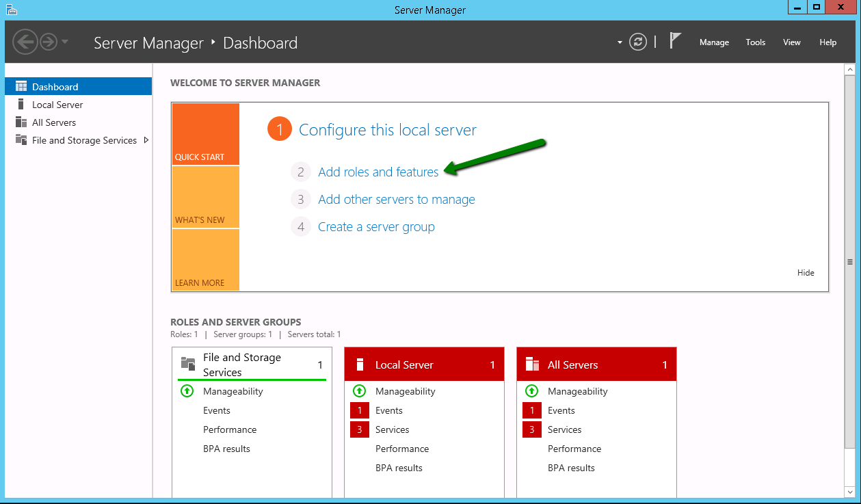Open File and Storage Services tile header
Viewport: 861px width, 504px height.
coord(252,364)
